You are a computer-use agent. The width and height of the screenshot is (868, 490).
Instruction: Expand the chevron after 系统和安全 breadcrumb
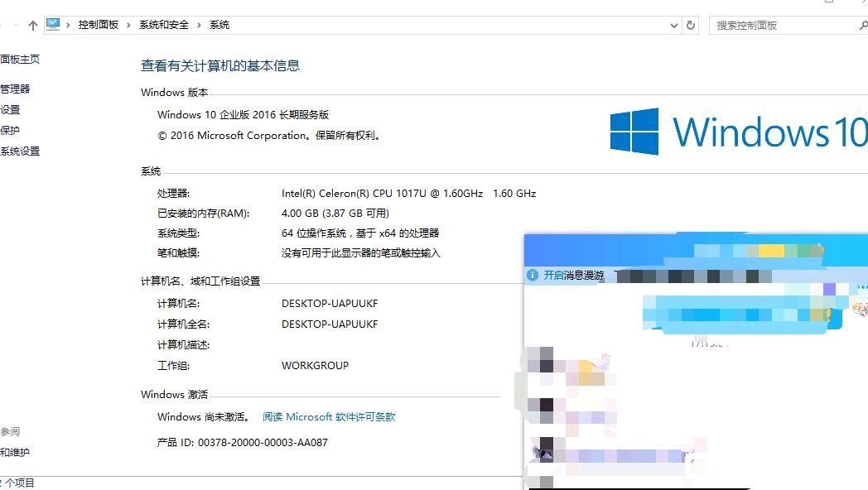point(199,25)
